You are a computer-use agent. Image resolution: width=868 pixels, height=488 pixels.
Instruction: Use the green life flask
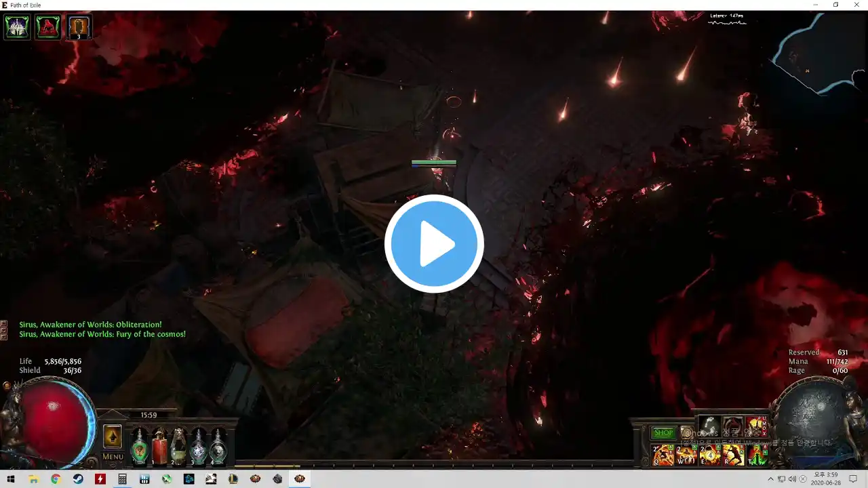click(140, 447)
